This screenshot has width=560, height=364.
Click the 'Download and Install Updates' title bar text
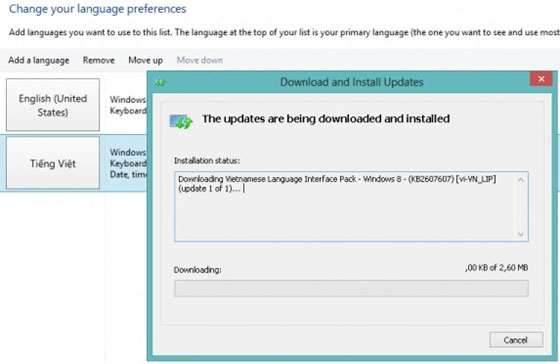coord(352,82)
